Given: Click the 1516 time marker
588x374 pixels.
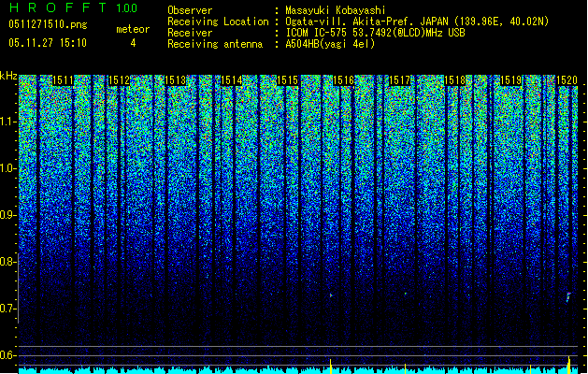Looking at the screenshot, I should [x=343, y=80].
